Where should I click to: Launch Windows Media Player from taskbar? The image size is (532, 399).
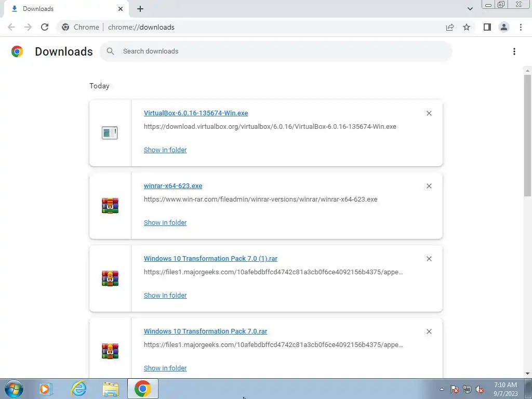pos(46,389)
